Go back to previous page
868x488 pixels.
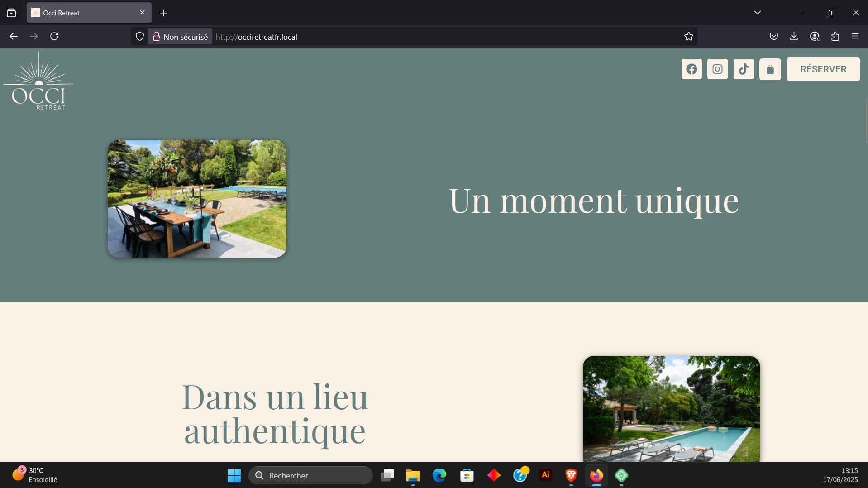click(14, 37)
